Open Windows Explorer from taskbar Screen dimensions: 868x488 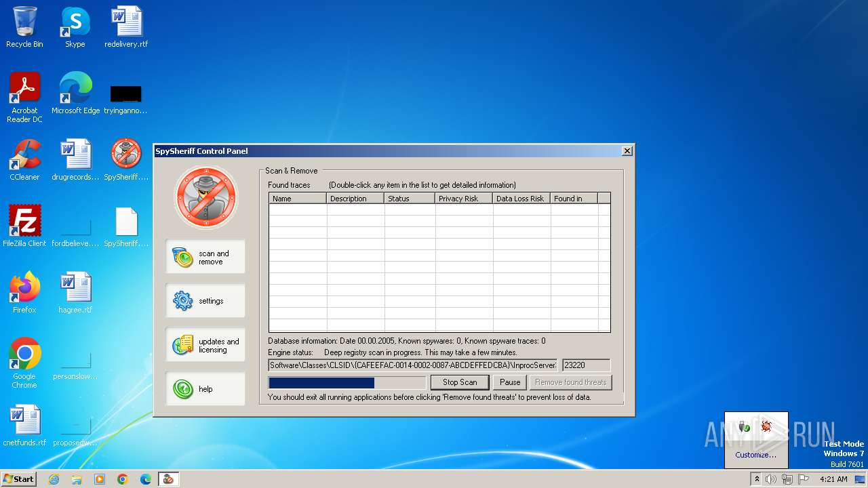point(77,479)
